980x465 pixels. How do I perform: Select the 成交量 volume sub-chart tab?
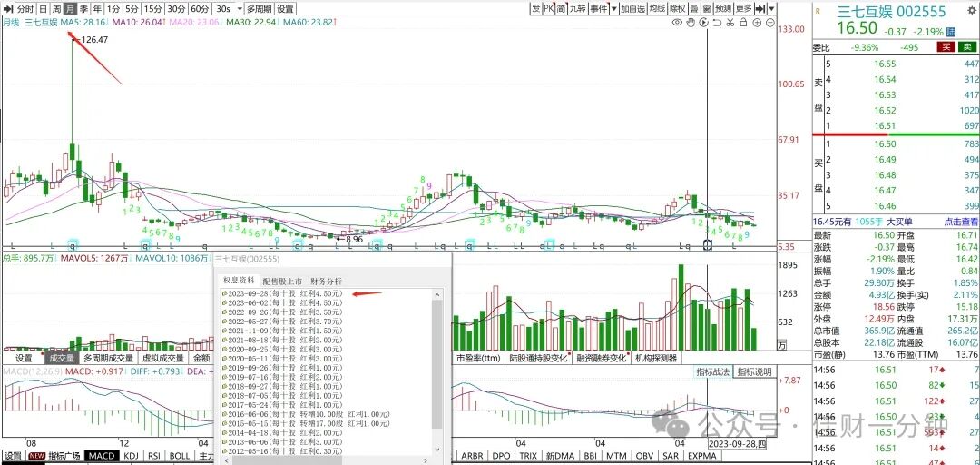tap(62, 359)
